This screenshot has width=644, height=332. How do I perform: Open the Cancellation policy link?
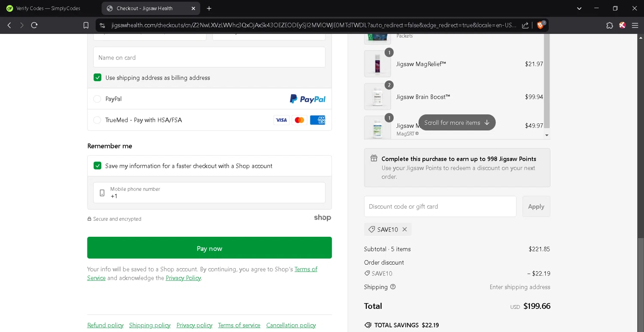(x=291, y=325)
